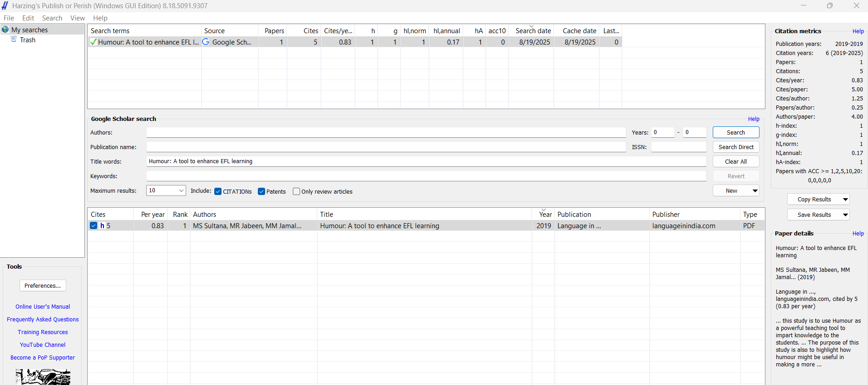Image resolution: width=868 pixels, height=385 pixels.
Task: Click the Publication name input field
Action: 386,147
